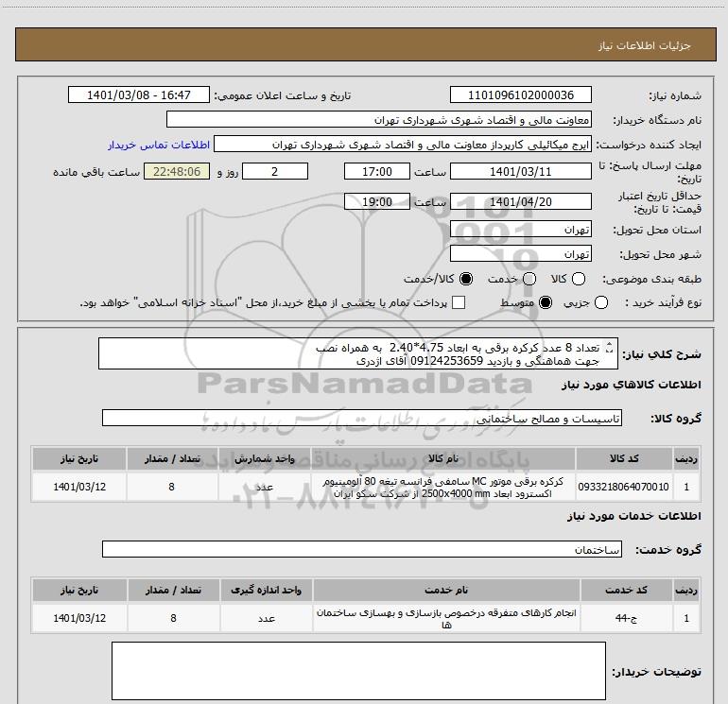Click goods code 0933218064070010 cell
This screenshot has width=728, height=704.
click(x=624, y=487)
